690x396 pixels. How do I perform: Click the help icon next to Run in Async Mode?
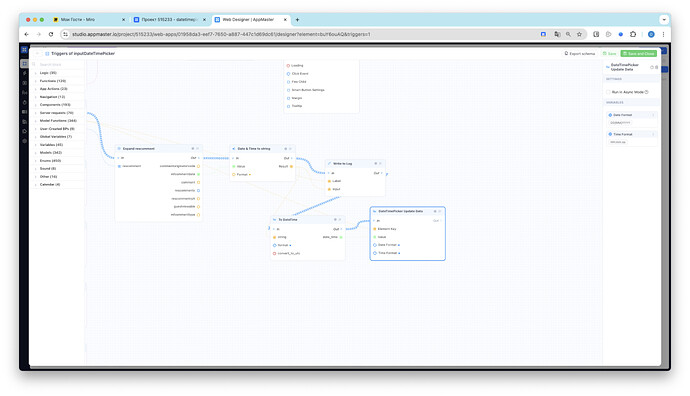(646, 92)
